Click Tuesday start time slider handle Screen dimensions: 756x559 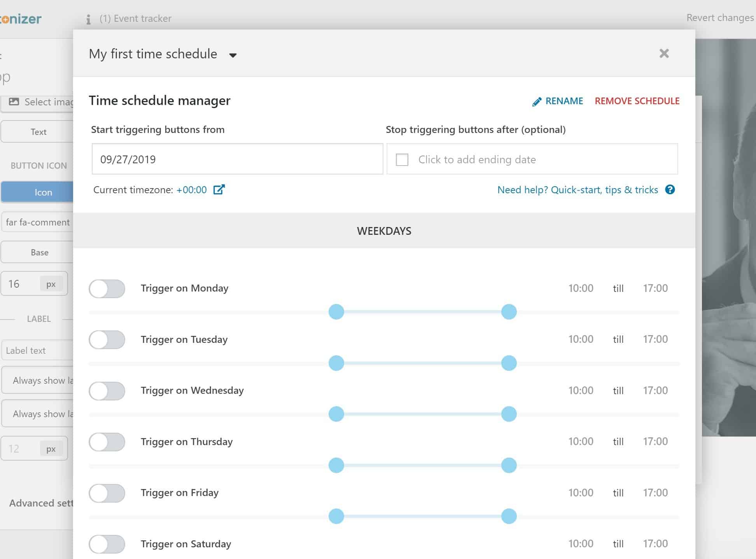click(x=336, y=363)
